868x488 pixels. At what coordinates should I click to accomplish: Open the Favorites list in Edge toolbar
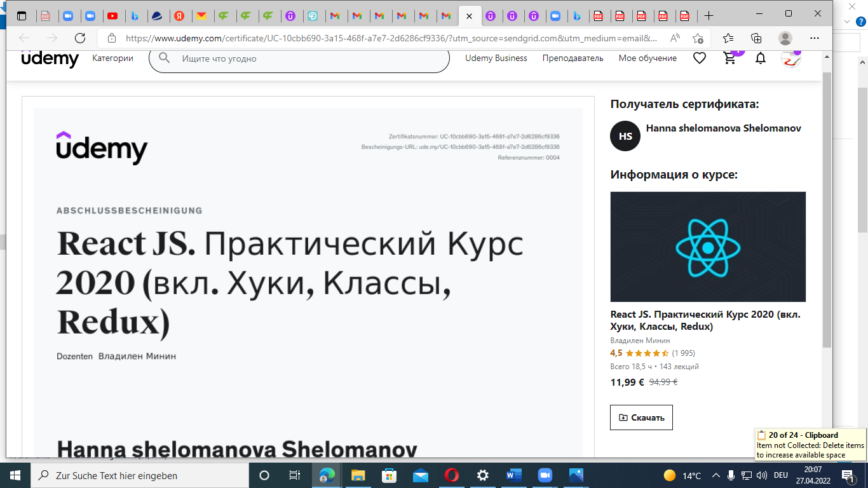728,38
